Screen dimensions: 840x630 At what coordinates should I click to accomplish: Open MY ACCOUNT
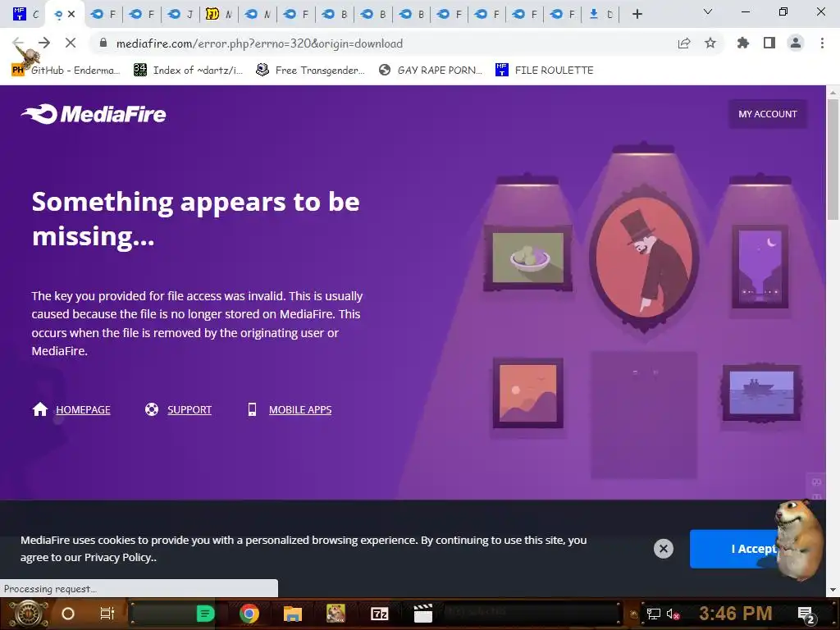pos(767,113)
